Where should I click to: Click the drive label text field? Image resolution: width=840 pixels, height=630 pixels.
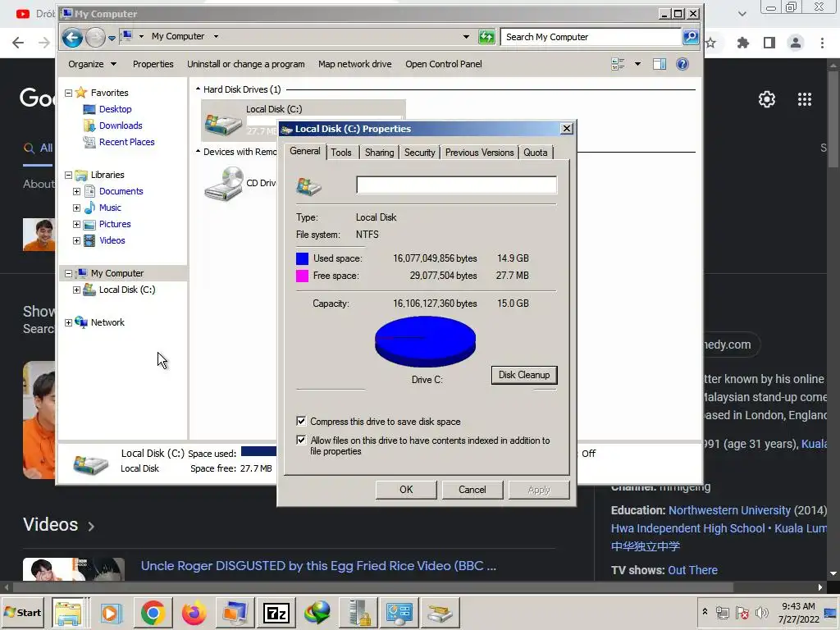click(456, 185)
